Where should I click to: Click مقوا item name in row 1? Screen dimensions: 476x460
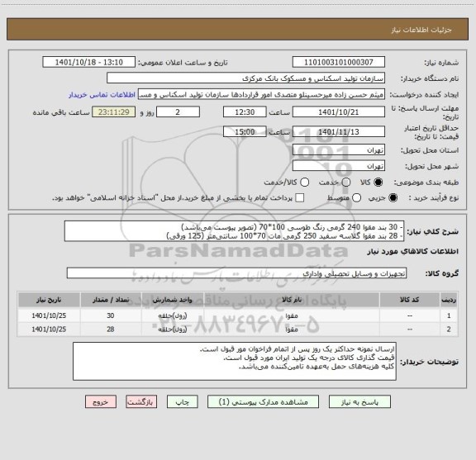(x=292, y=315)
